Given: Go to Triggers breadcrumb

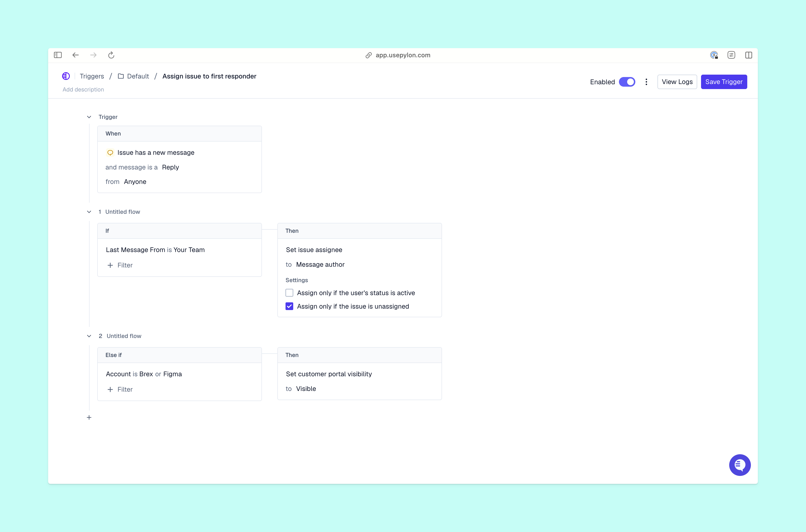Looking at the screenshot, I should tap(91, 76).
